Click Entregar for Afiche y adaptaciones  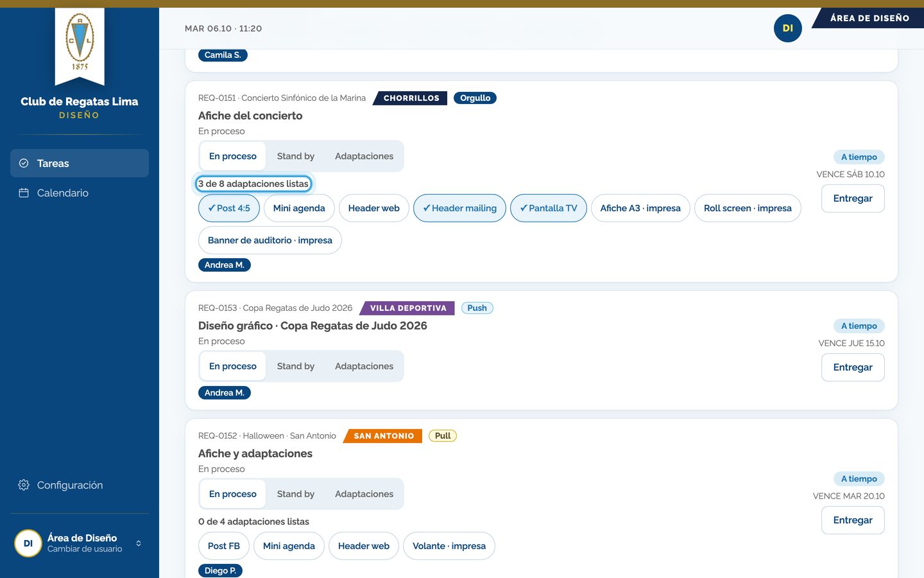(x=853, y=520)
